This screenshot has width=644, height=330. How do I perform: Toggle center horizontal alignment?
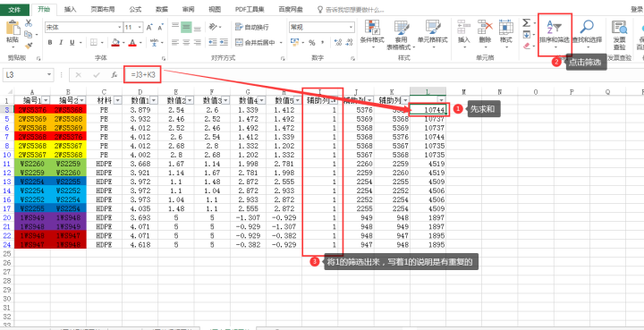click(x=186, y=42)
